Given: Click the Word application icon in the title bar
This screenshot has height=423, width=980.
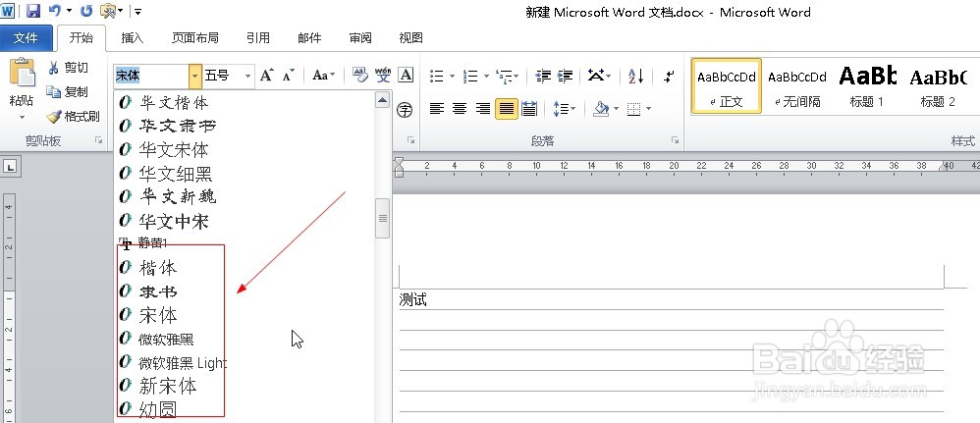Looking at the screenshot, I should tap(9, 10).
